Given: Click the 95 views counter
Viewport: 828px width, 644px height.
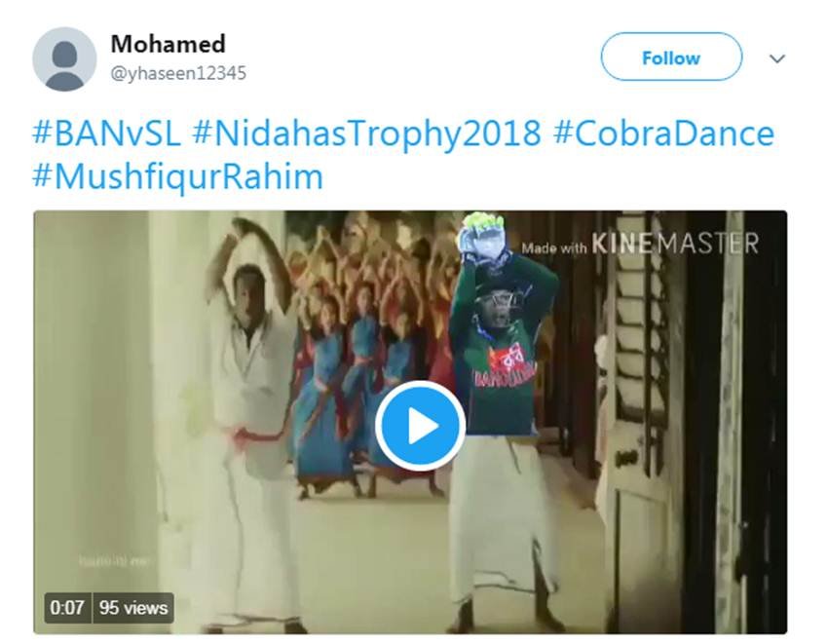Looking at the screenshot, I should (x=133, y=608).
